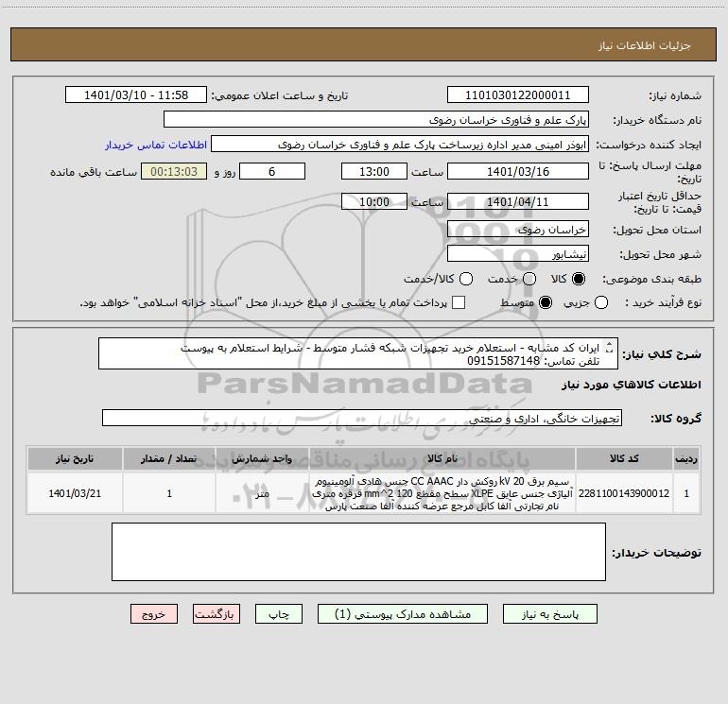
Task: Click the نام کالا column header
Action: pyautogui.click(x=442, y=458)
